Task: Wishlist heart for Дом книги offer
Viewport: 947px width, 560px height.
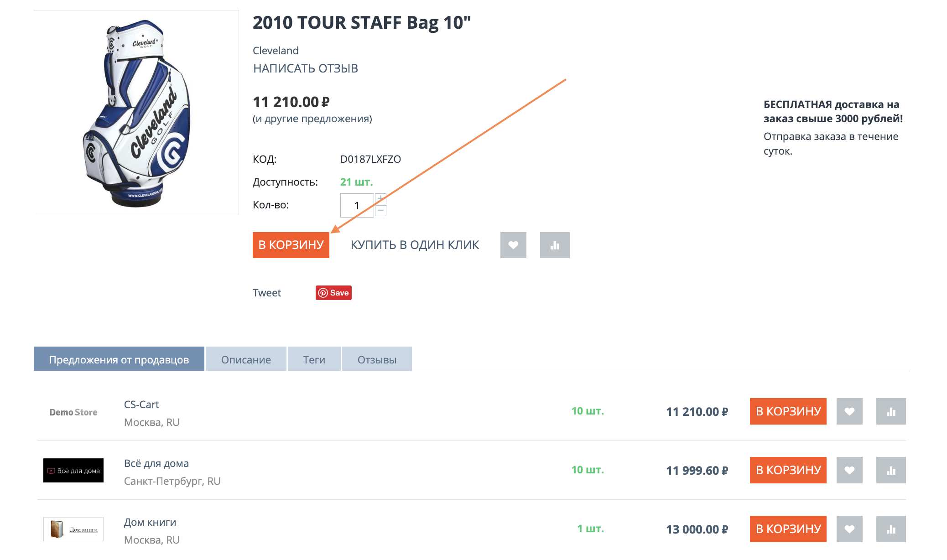Action: click(849, 529)
